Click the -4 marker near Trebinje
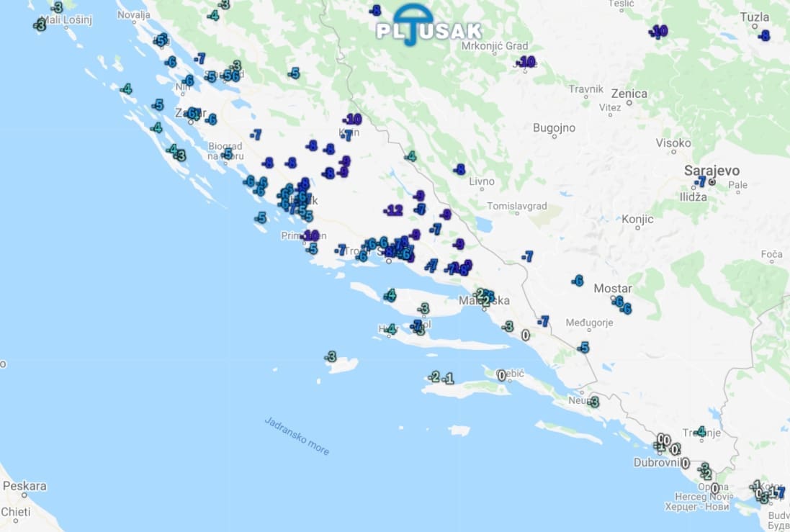Image resolution: width=790 pixels, height=532 pixels. 701,431
